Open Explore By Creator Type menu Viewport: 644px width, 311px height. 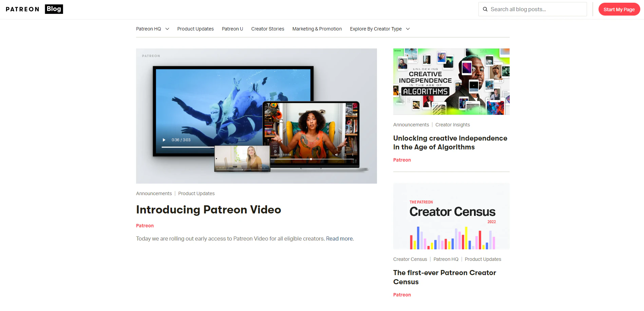point(376,29)
